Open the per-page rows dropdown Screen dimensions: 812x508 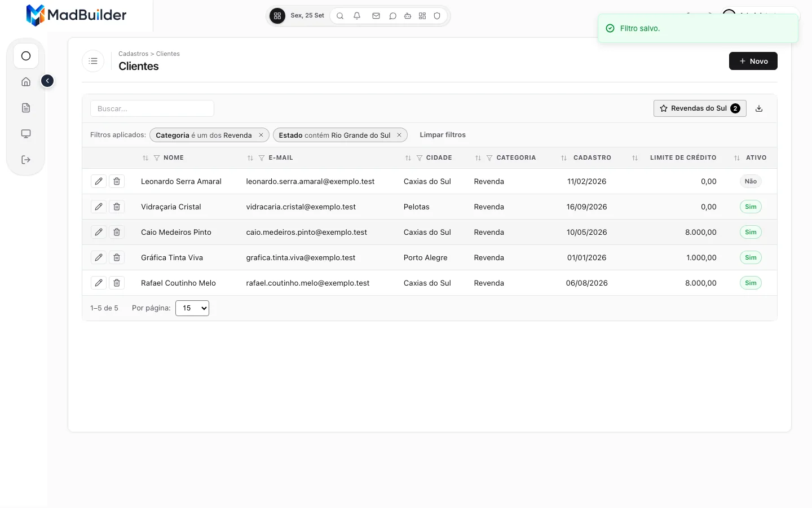tap(192, 308)
